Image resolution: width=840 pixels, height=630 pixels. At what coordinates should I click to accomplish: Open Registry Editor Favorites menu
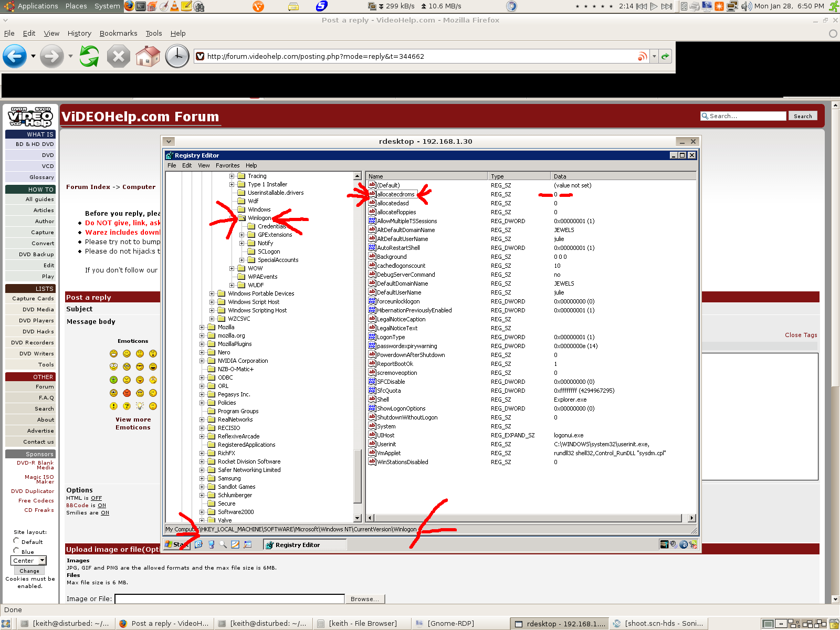tap(227, 165)
